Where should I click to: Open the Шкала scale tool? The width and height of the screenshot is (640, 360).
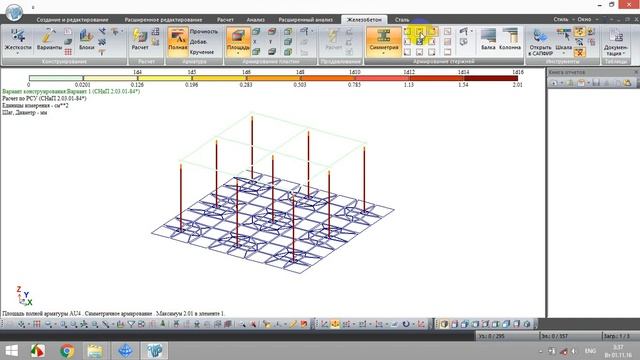click(x=564, y=40)
